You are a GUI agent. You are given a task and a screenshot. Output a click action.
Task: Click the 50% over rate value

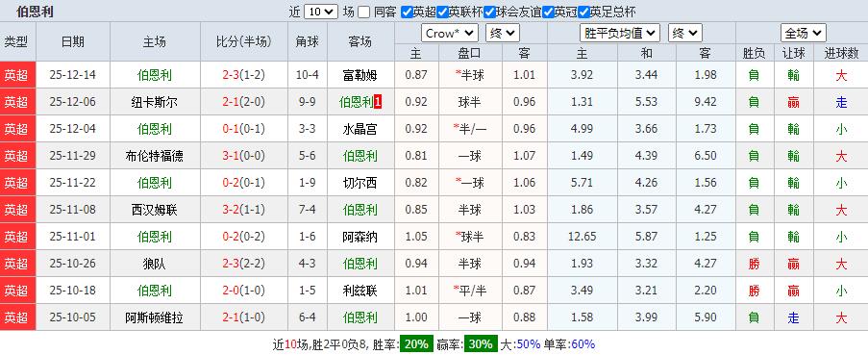[528, 343]
